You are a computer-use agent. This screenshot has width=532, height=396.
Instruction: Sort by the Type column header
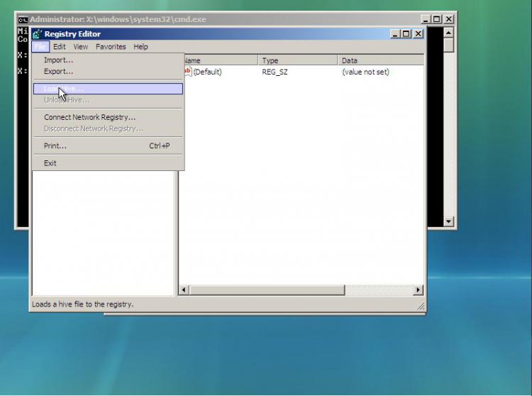[297, 60]
